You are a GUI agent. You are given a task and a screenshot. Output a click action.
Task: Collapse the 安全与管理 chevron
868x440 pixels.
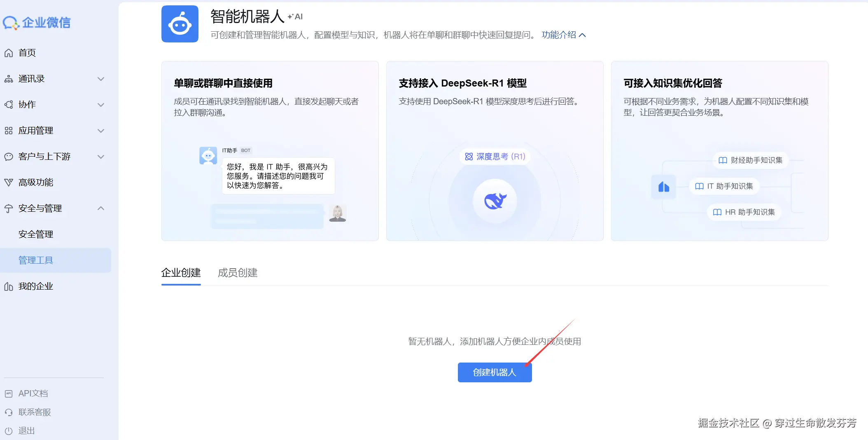click(101, 208)
